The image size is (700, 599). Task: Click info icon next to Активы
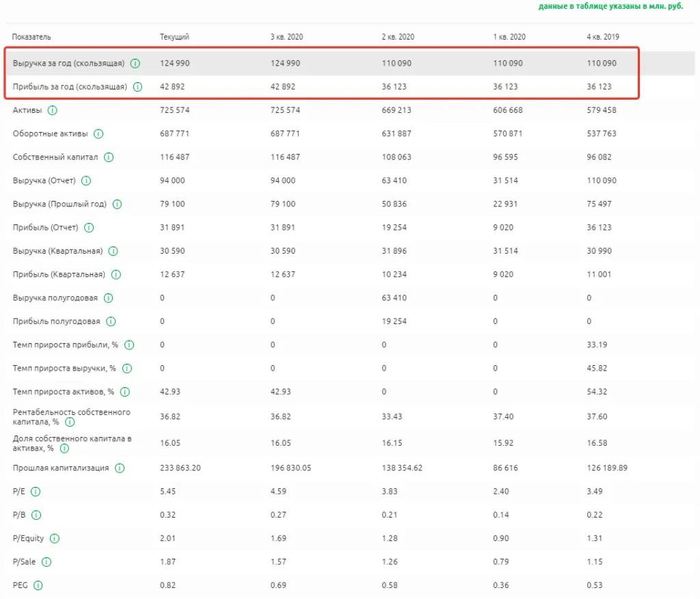[53, 110]
